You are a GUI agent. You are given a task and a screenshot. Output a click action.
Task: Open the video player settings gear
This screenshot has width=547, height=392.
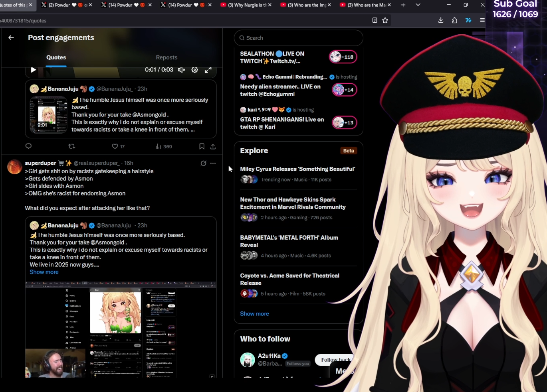[195, 70]
